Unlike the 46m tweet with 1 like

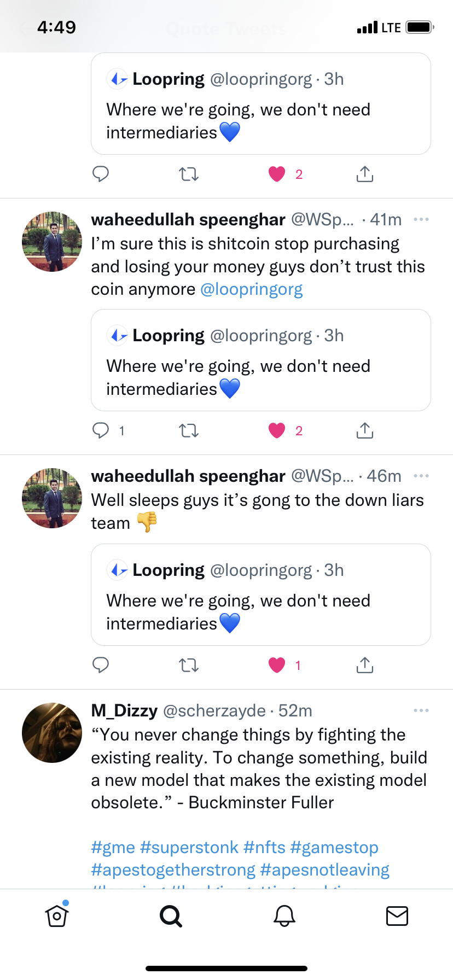pos(277,665)
